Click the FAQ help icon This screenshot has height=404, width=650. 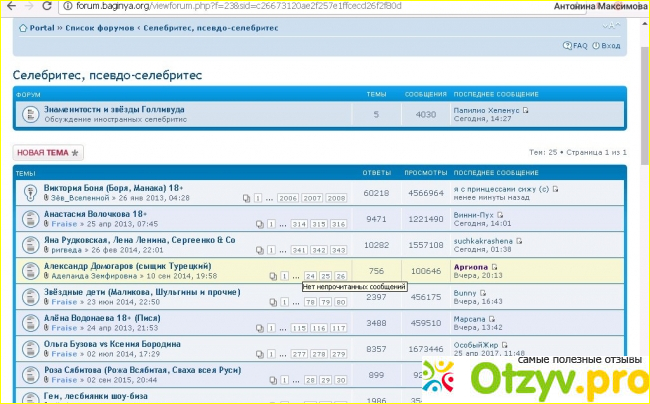[x=566, y=46]
